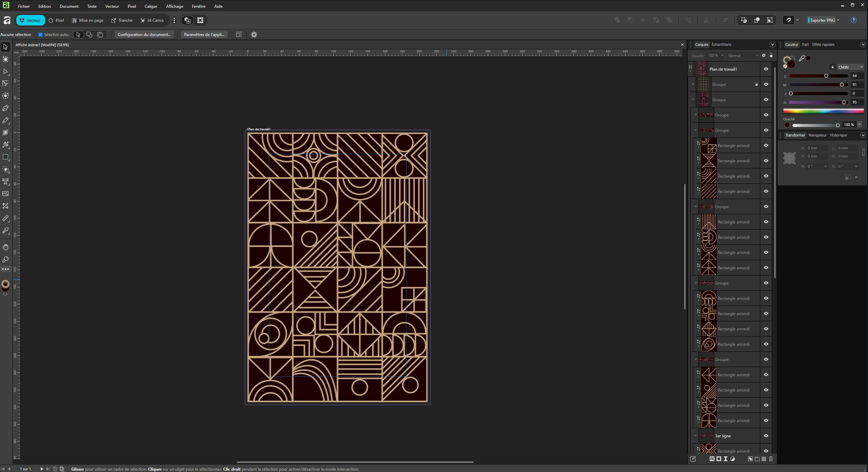Open the Calque menu
The image size is (868, 472).
pos(150,6)
